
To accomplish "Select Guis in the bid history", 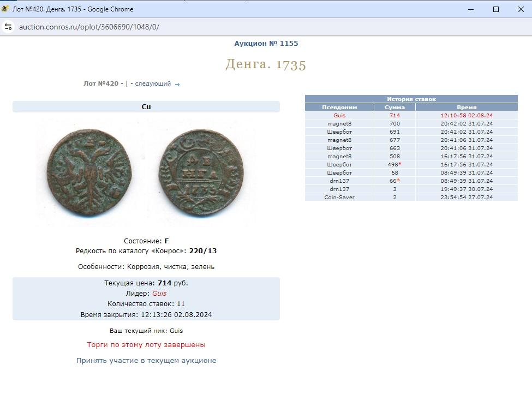I will pyautogui.click(x=339, y=115).
